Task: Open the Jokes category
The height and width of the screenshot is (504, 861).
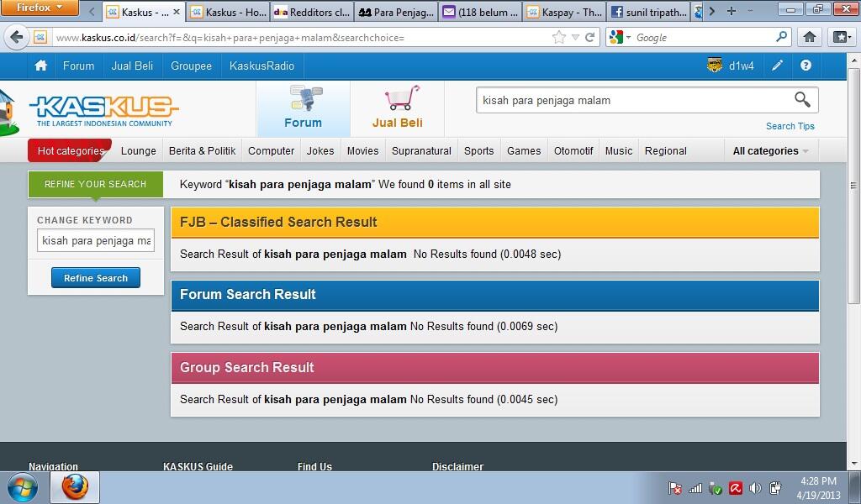Action: click(x=320, y=151)
